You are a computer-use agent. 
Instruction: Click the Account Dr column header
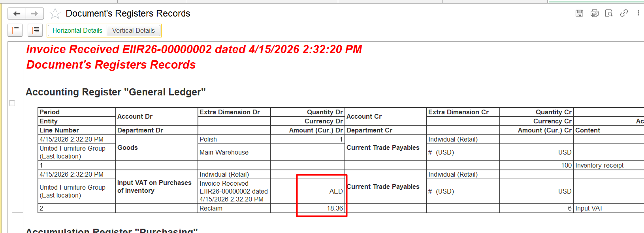pyautogui.click(x=135, y=116)
